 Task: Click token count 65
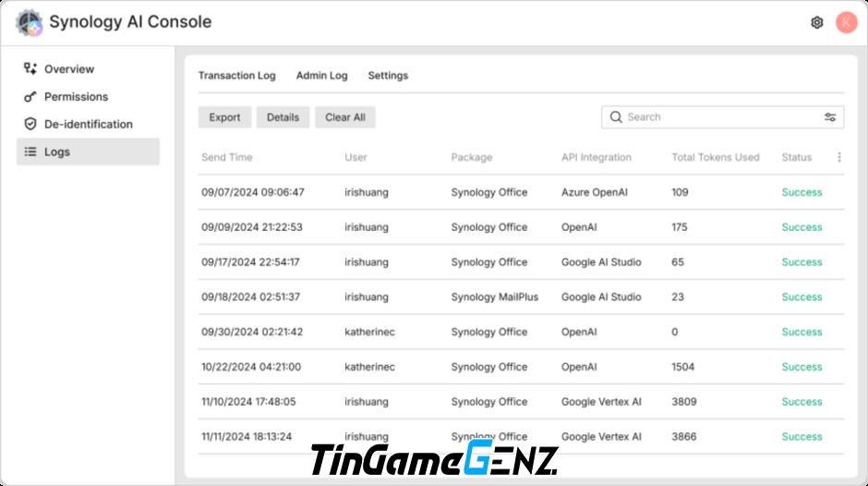click(x=678, y=262)
